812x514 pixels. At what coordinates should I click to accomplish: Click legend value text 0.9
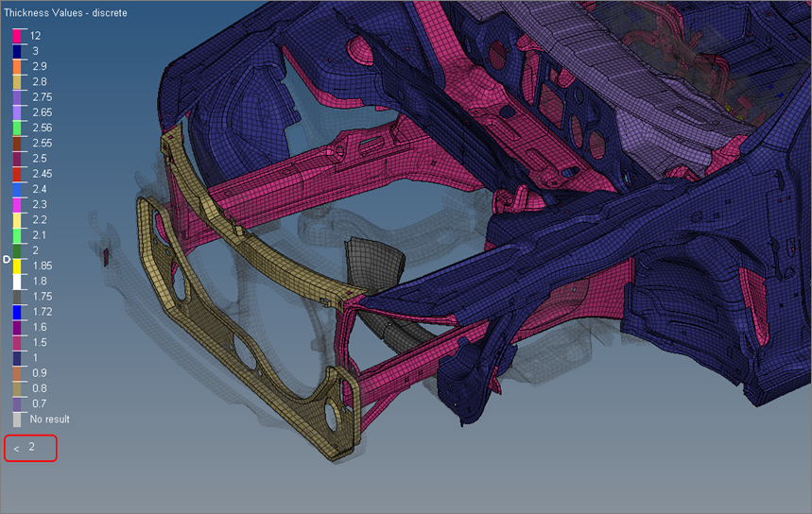(x=40, y=372)
